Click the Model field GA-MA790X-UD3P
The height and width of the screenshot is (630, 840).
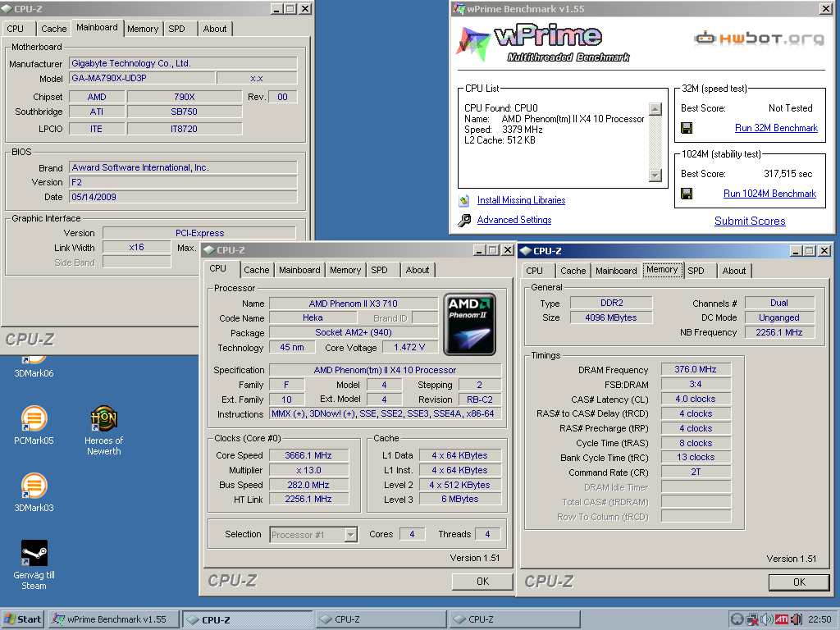coord(143,78)
